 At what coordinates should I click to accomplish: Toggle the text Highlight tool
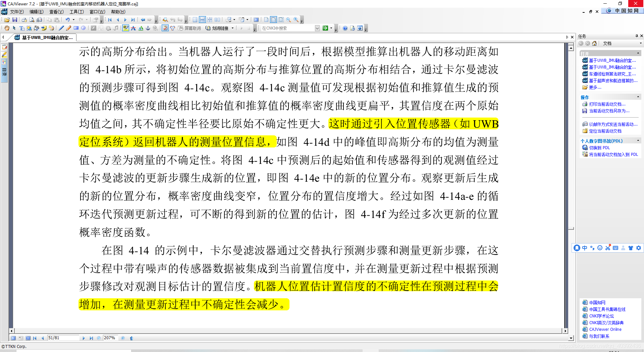[126, 28]
